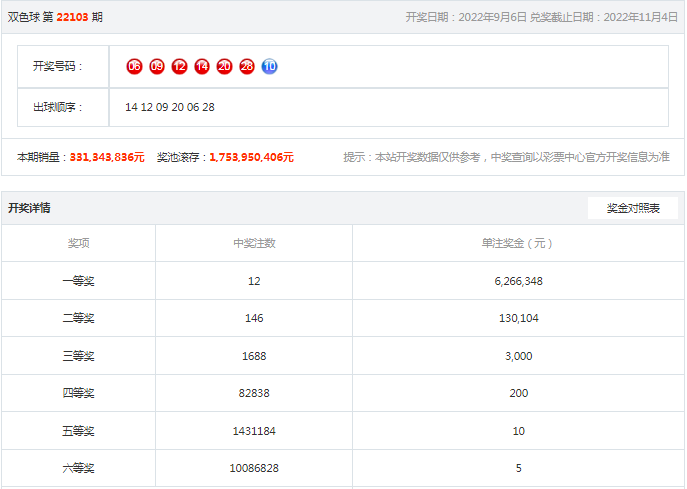Click the red ball numbered 20
The height and width of the screenshot is (489, 687).
(224, 66)
